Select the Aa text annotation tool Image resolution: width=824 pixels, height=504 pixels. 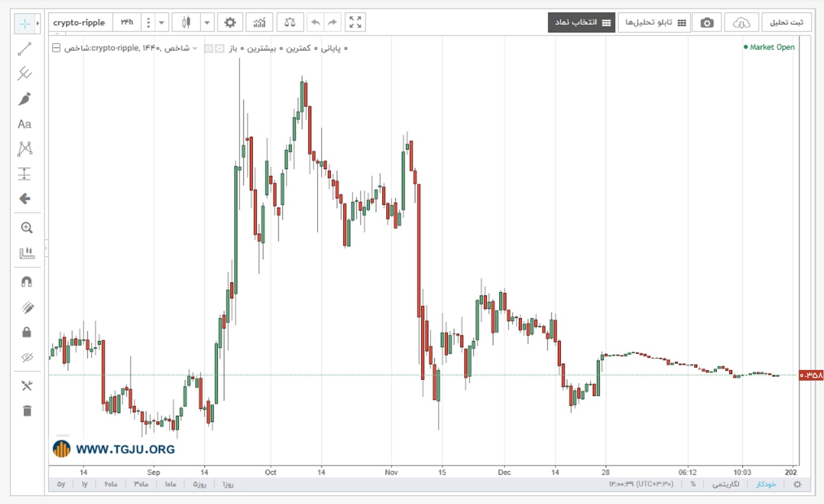[x=25, y=124]
